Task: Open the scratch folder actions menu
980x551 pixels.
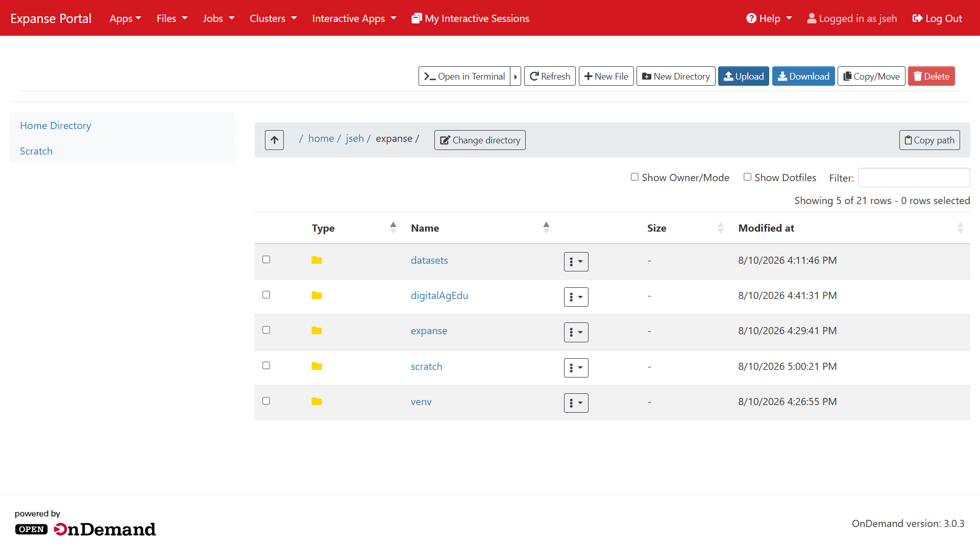Action: (576, 368)
